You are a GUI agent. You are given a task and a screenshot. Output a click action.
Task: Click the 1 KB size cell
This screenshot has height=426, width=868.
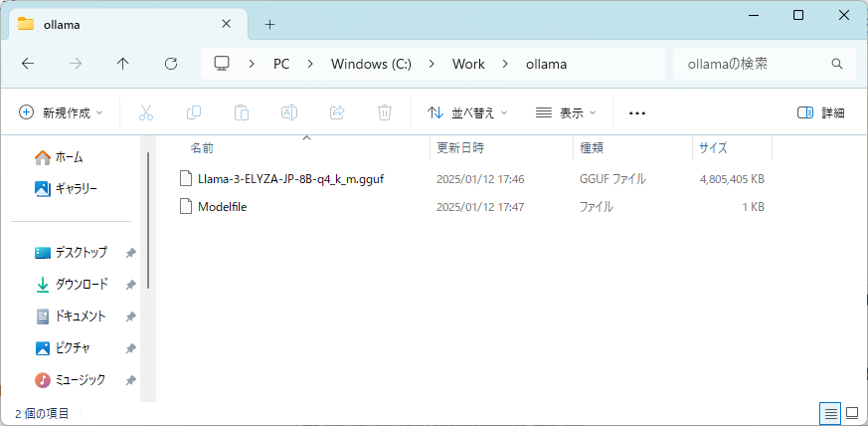coord(753,207)
